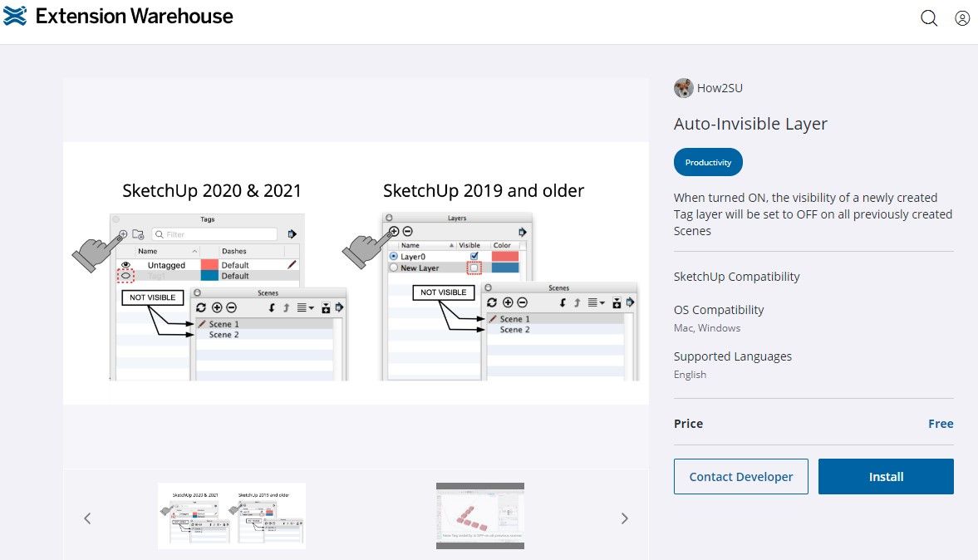Toggle the Untagged eye visibility icon
The width and height of the screenshot is (978, 560).
point(126,264)
